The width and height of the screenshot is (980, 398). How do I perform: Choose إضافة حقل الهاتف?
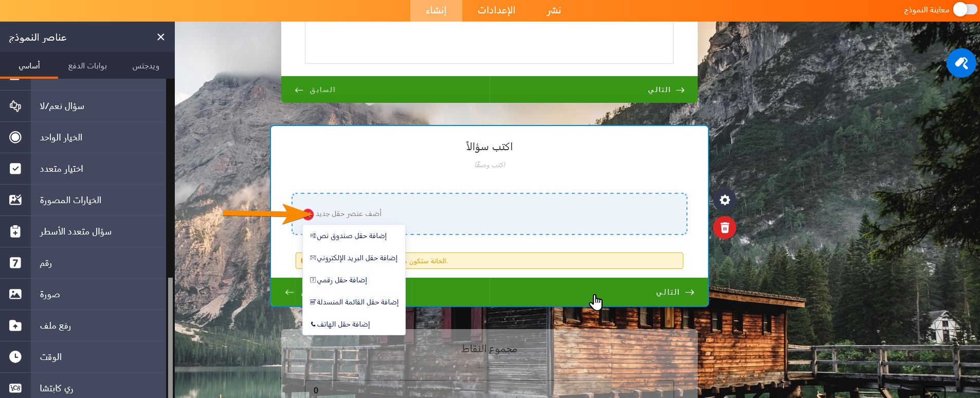click(x=354, y=324)
